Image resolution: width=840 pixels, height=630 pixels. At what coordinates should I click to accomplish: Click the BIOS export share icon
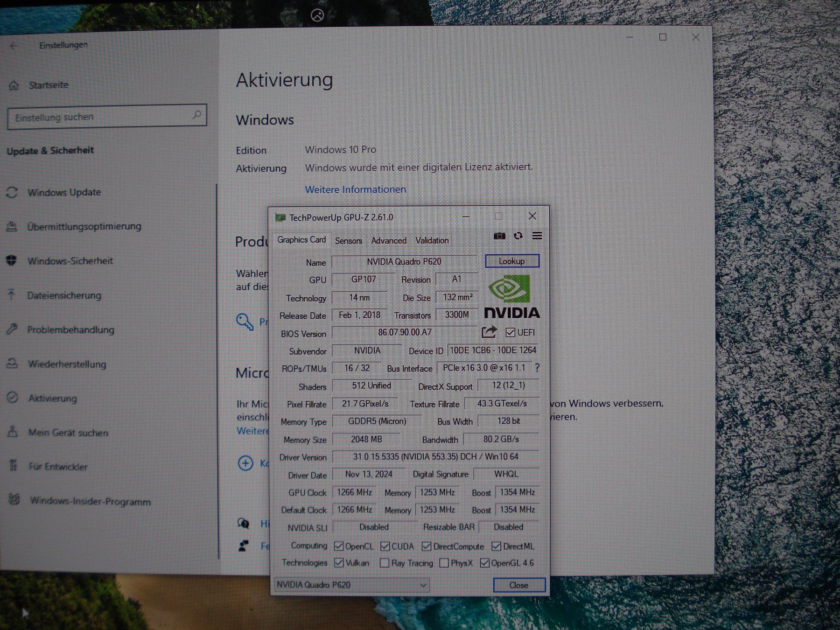click(489, 332)
